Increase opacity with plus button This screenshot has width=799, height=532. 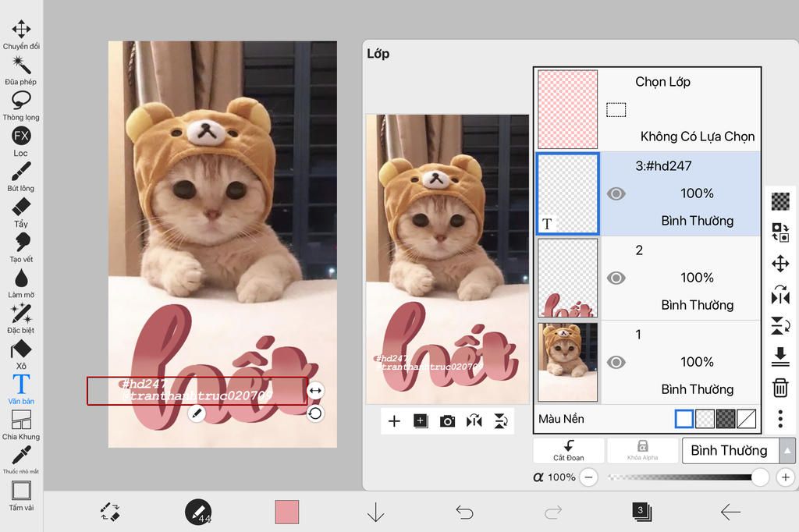[785, 477]
